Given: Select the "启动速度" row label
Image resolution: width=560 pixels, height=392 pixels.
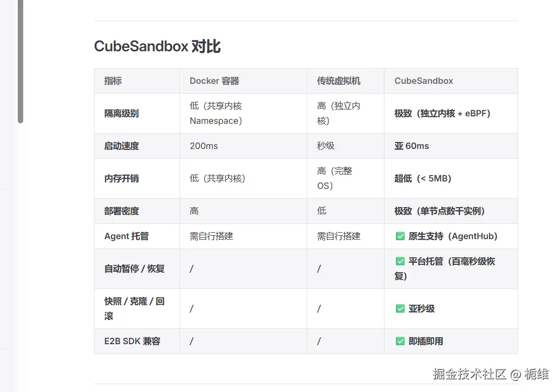Looking at the screenshot, I should 121,146.
